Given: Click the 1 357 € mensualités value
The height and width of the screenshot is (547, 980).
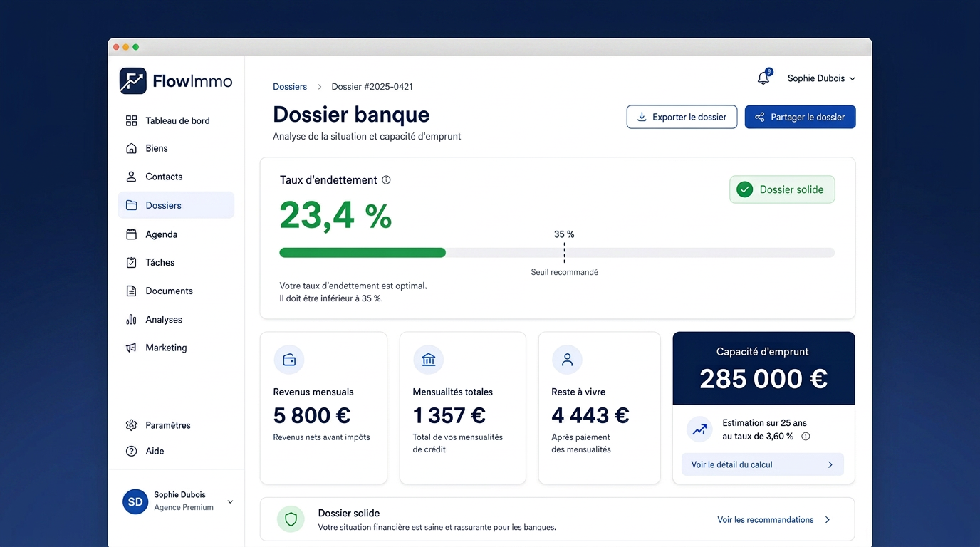Looking at the screenshot, I should (x=449, y=415).
